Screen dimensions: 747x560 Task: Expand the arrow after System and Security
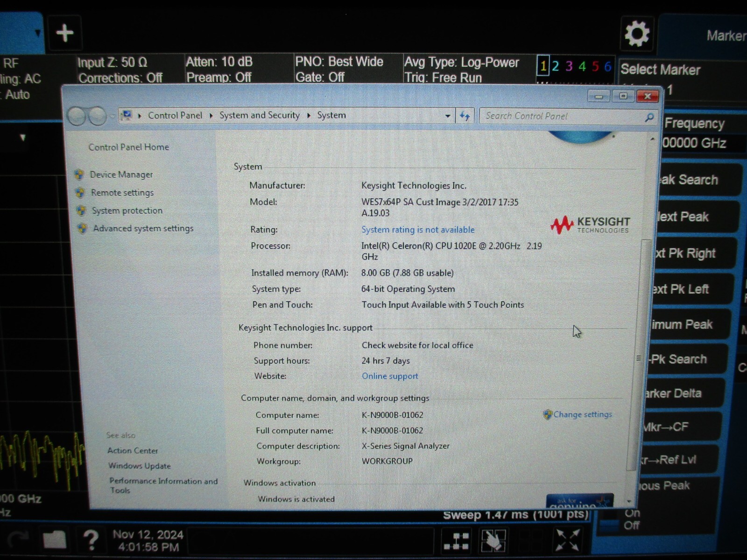tap(309, 115)
